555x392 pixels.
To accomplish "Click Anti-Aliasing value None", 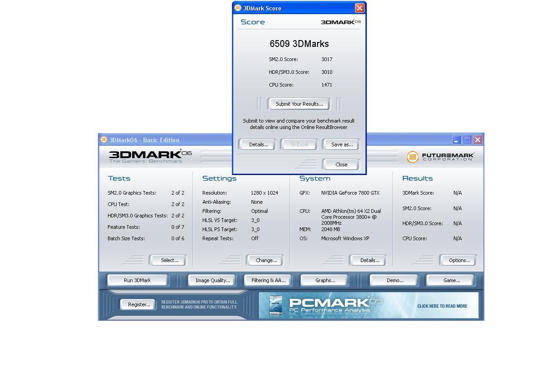I will point(257,202).
